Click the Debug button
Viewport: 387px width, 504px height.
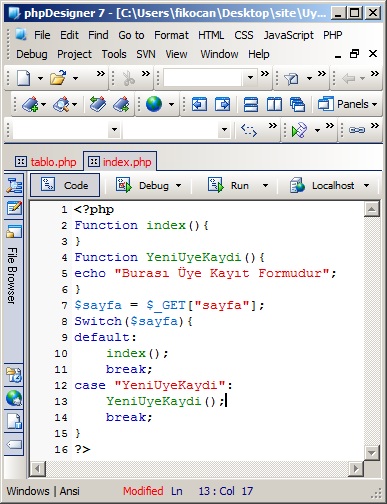click(x=143, y=186)
